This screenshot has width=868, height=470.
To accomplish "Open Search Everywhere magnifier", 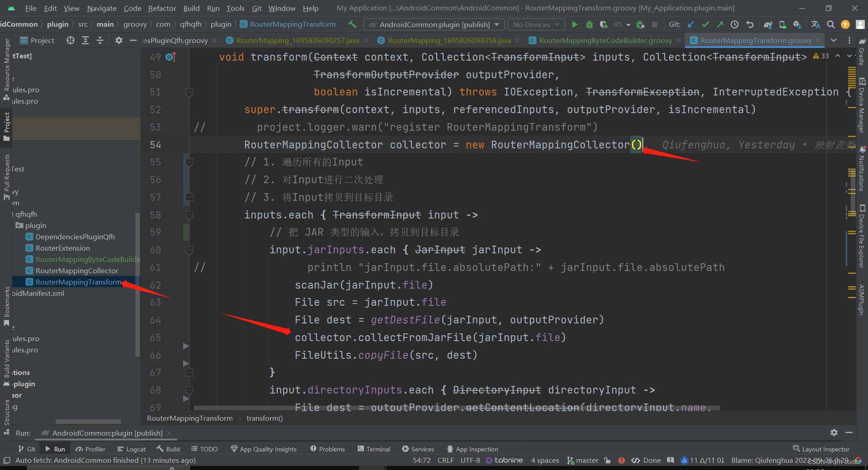I will (x=830, y=24).
